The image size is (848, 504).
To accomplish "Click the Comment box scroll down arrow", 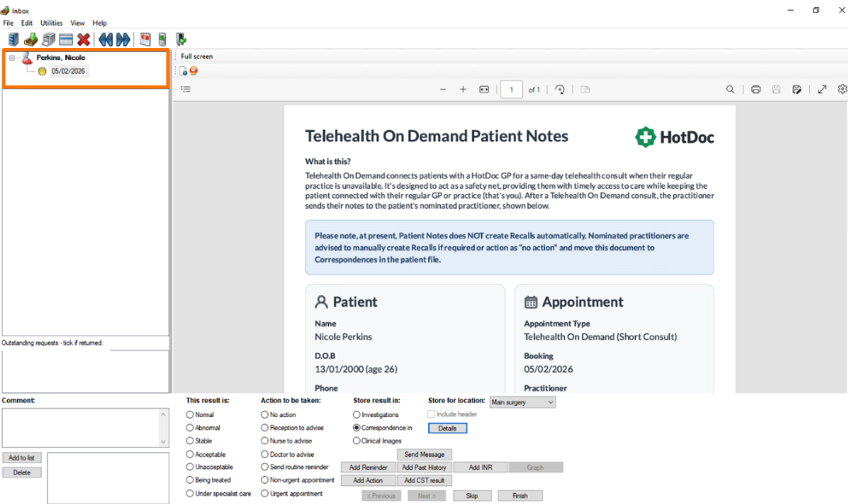I will (163, 442).
